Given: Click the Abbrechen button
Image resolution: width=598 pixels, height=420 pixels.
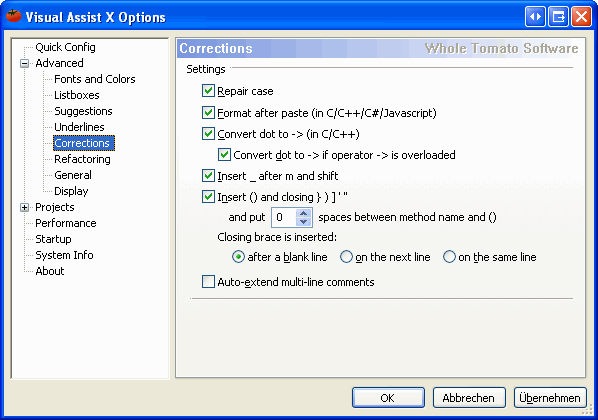Looking at the screenshot, I should [469, 398].
